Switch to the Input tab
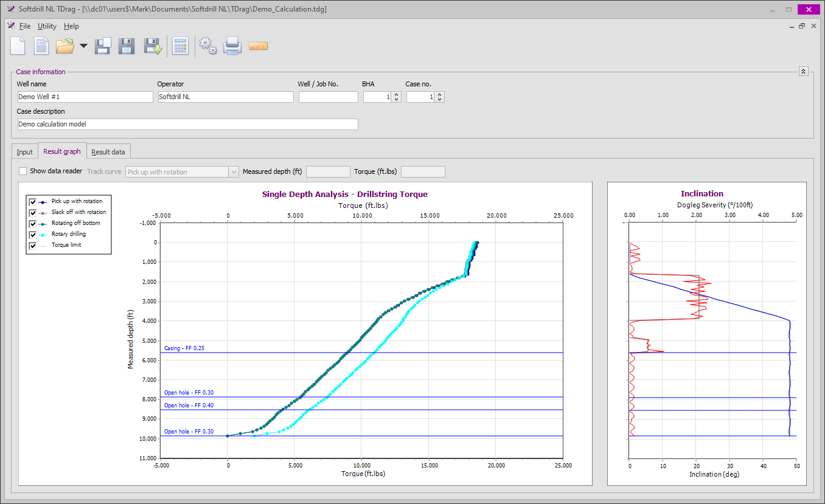Image resolution: width=825 pixels, height=504 pixels. click(x=25, y=152)
